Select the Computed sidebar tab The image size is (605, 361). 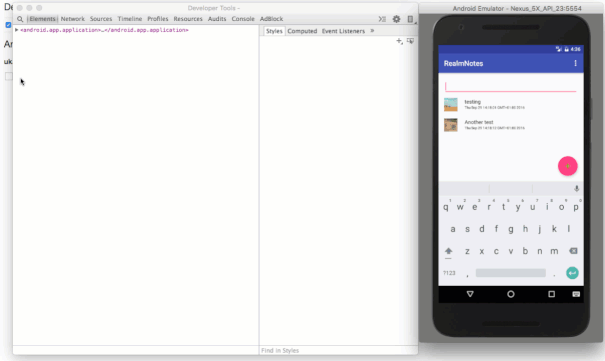click(302, 31)
